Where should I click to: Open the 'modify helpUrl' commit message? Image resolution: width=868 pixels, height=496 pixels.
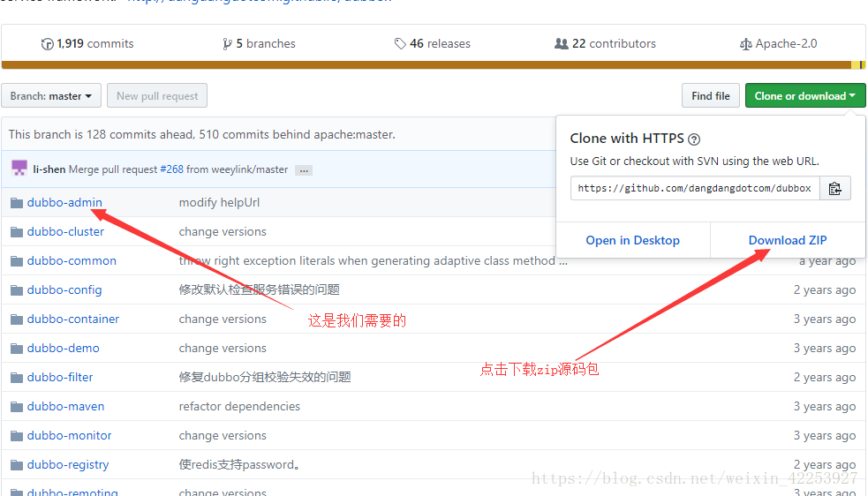219,203
